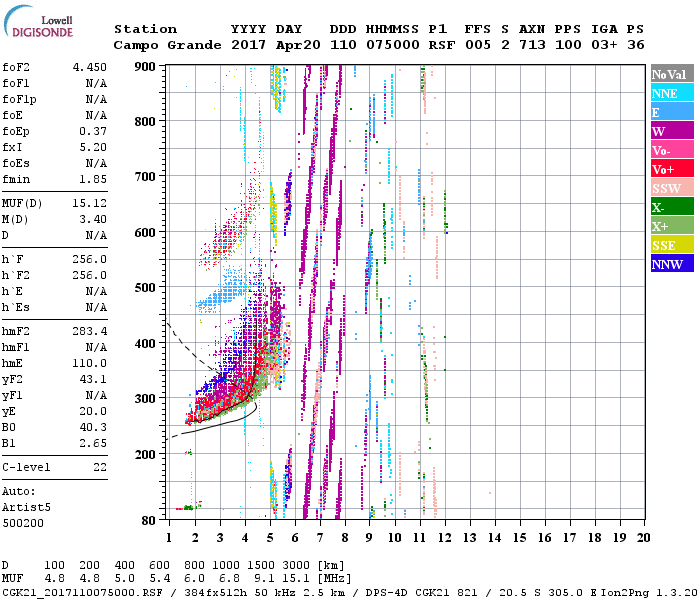Image resolution: width=700 pixels, height=600 pixels.
Task: Select the X+ light green legend swatch
Action: click(x=672, y=226)
